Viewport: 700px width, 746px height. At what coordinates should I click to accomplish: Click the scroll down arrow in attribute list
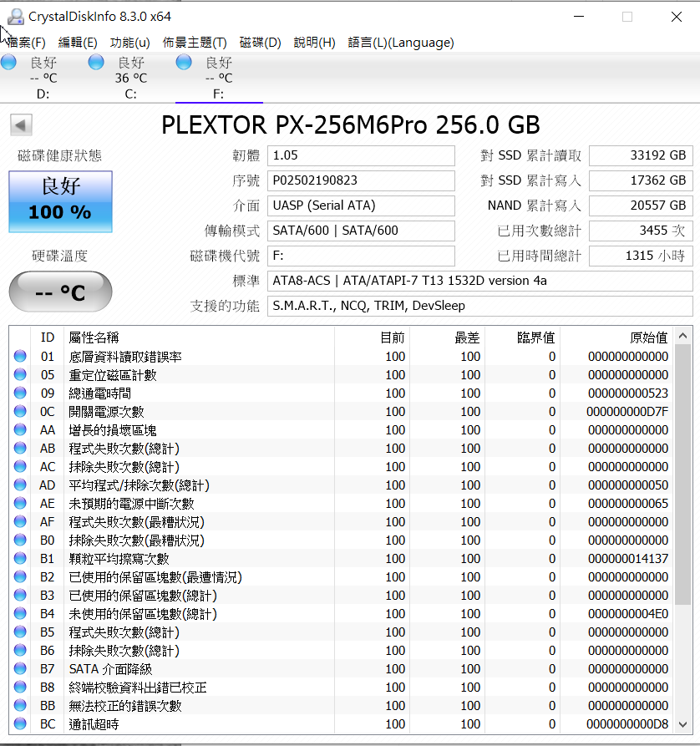[683, 724]
